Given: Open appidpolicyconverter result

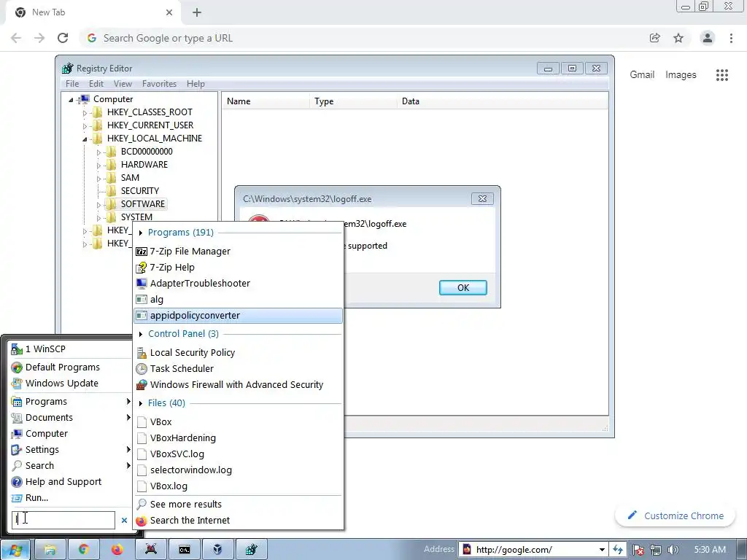Looking at the screenshot, I should point(239,315).
